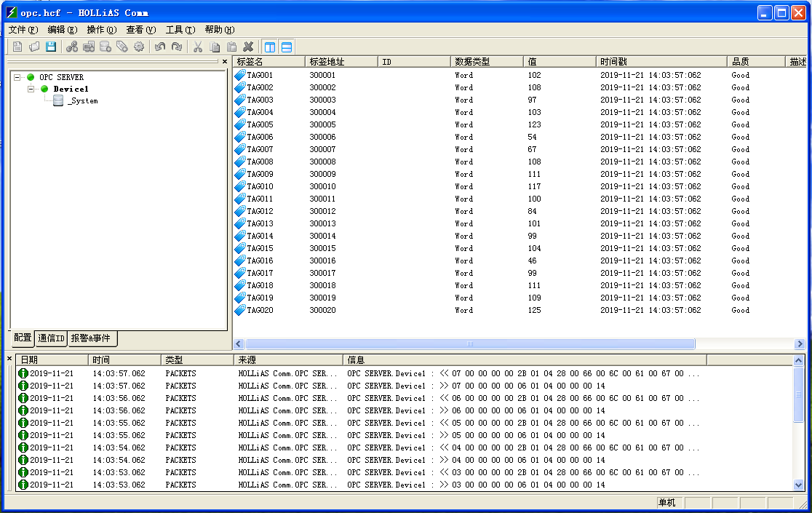Image resolution: width=812 pixels, height=513 pixels.
Task: Click the 日期 log column header
Action: [x=52, y=359]
